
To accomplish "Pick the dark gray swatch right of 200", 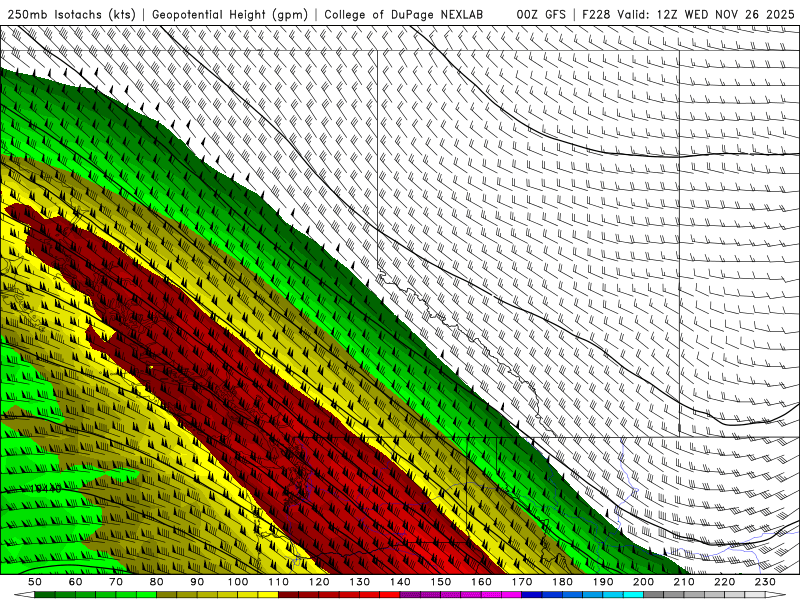I will pos(654,595).
